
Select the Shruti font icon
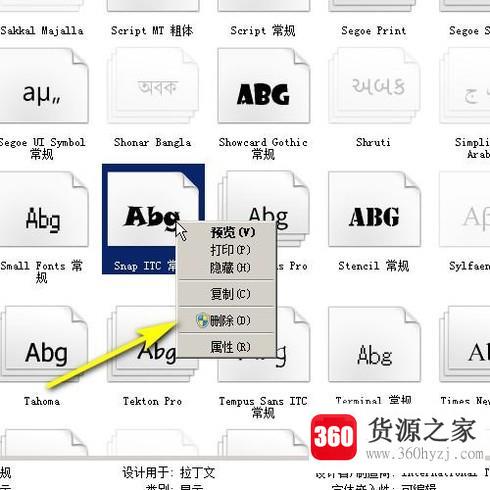click(x=374, y=86)
